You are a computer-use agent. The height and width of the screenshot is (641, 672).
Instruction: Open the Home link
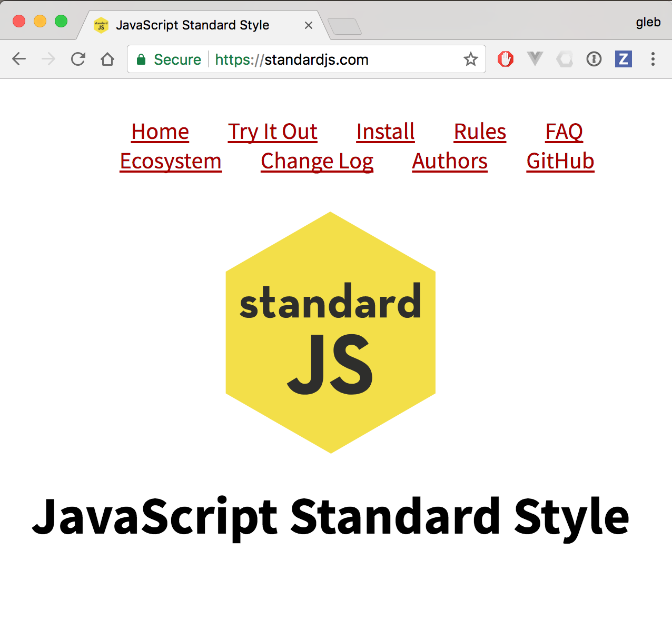tap(160, 132)
